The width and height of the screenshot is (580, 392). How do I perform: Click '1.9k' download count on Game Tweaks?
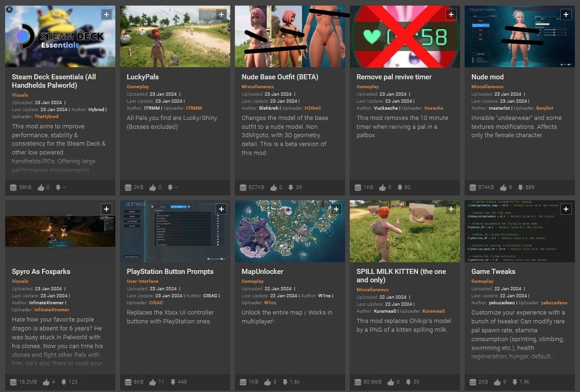point(525,382)
